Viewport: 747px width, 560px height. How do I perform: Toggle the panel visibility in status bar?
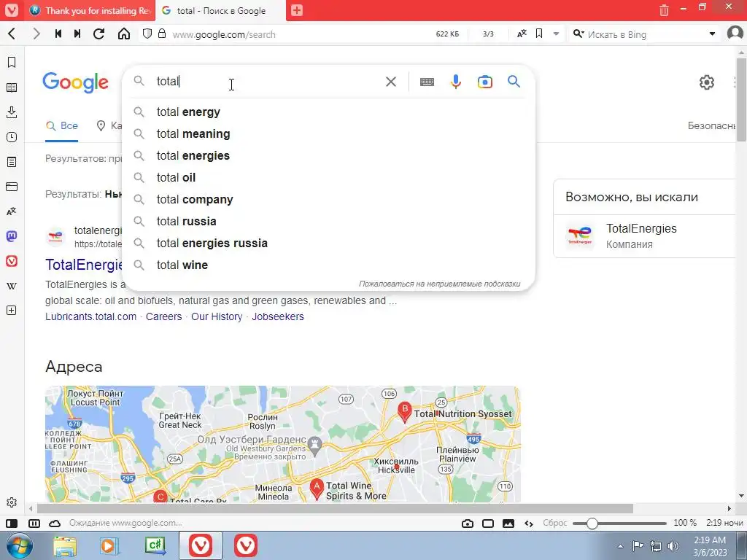point(12,524)
